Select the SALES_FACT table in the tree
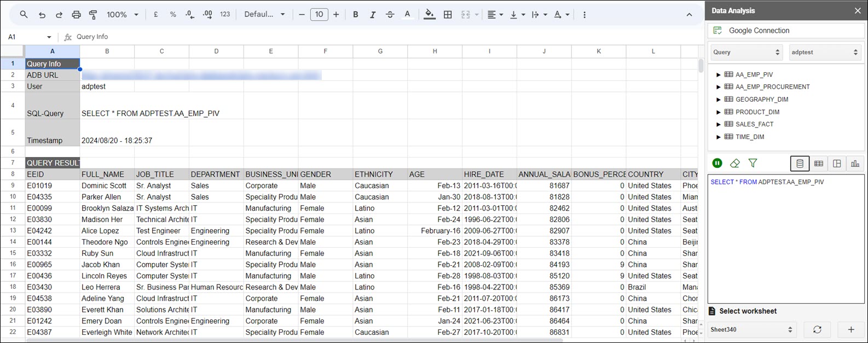 click(754, 124)
